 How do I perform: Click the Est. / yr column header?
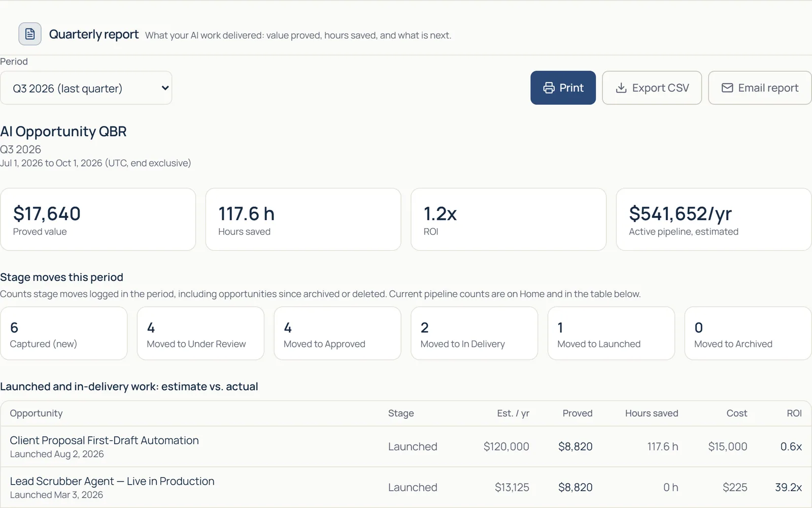(x=513, y=413)
